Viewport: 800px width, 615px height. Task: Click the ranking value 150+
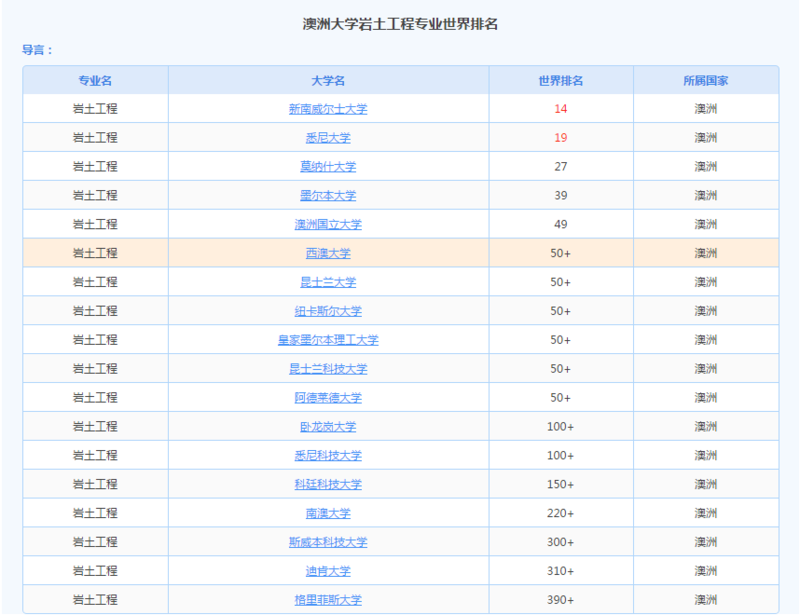[x=561, y=484]
